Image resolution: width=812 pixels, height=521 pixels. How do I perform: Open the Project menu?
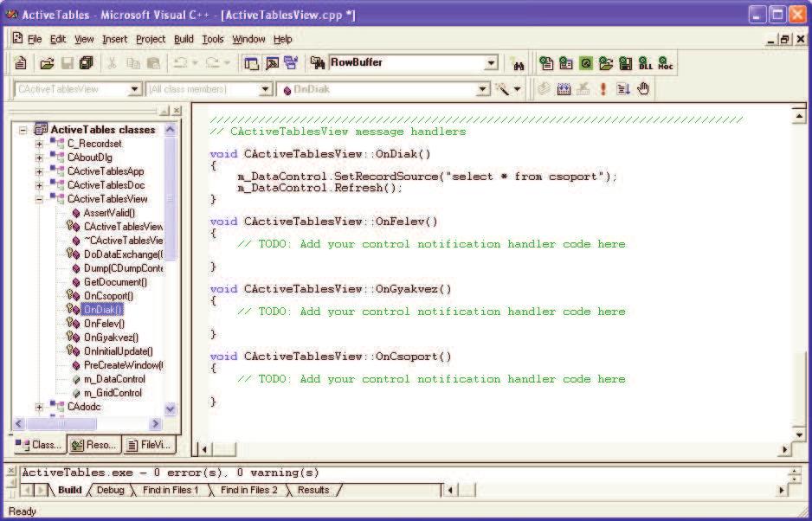pos(151,39)
